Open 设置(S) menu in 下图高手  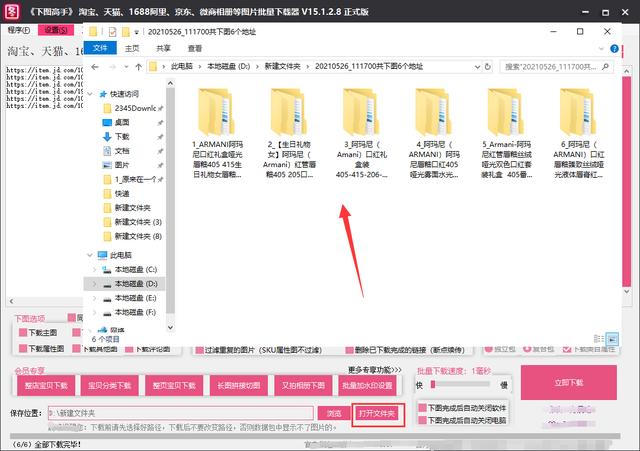pos(56,30)
